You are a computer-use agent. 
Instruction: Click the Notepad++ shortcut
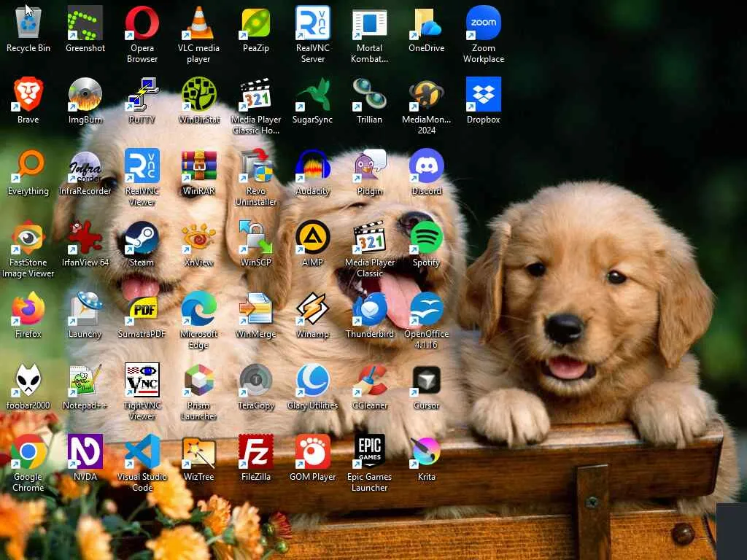pyautogui.click(x=85, y=379)
